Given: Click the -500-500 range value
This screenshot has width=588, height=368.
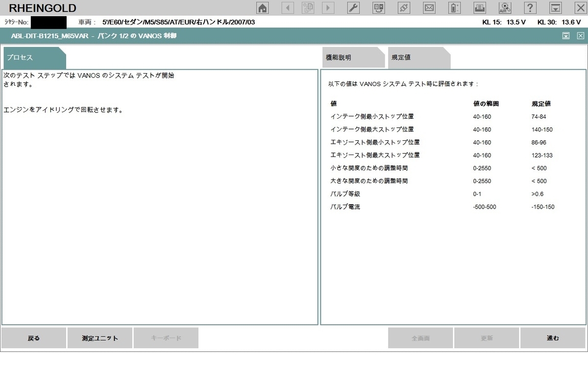Looking at the screenshot, I should click(485, 207).
